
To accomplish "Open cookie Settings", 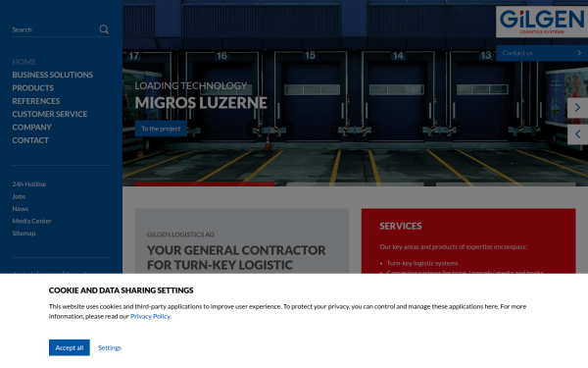I will [110, 347].
